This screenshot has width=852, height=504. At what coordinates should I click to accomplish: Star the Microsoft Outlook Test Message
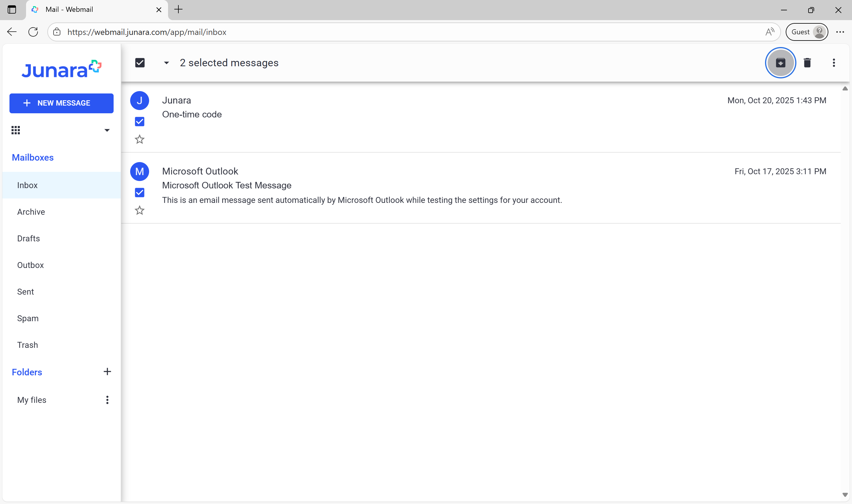140,210
